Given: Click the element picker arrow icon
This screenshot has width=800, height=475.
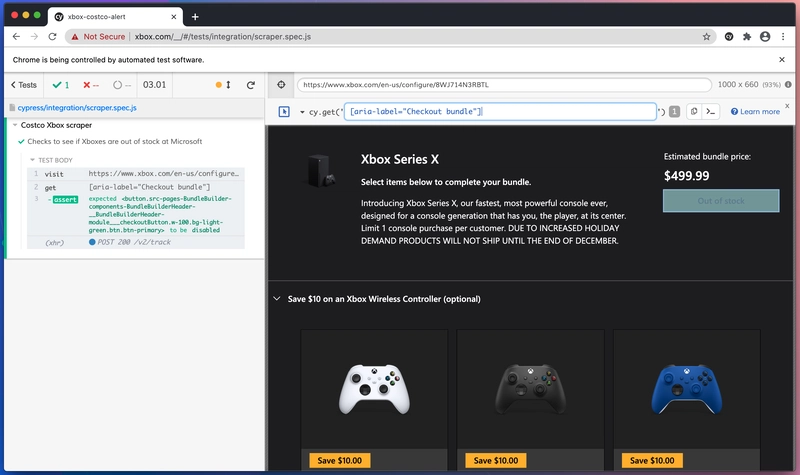Looking at the screenshot, I should (x=284, y=111).
